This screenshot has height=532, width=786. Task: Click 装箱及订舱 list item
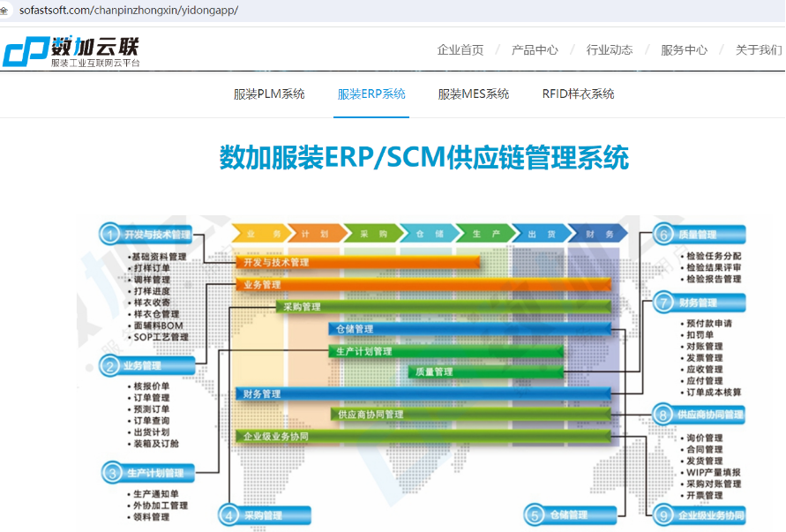155,444
